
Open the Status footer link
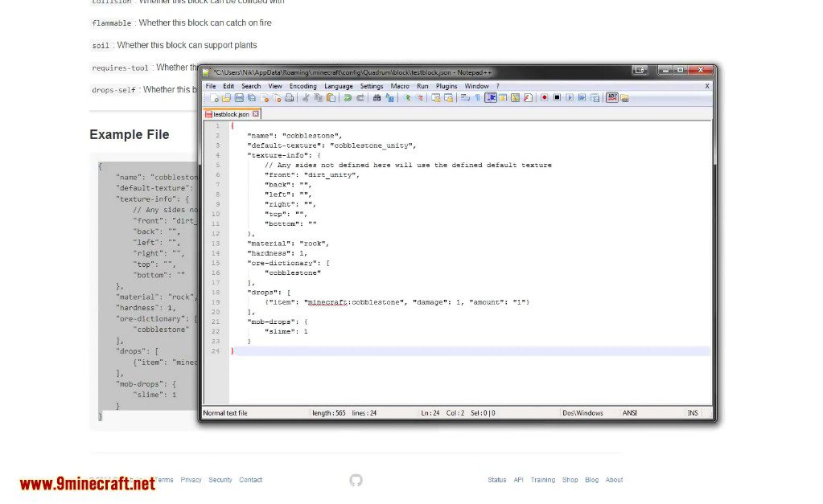point(497,480)
